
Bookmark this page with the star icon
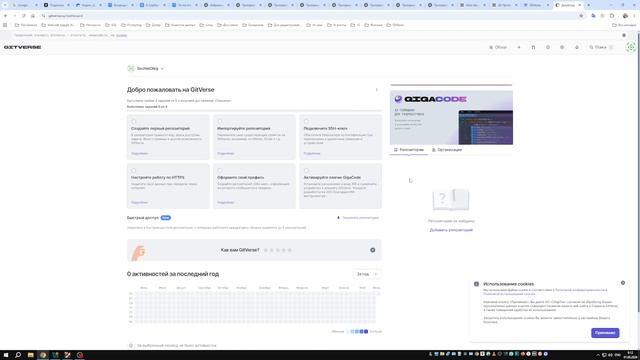tap(581, 16)
